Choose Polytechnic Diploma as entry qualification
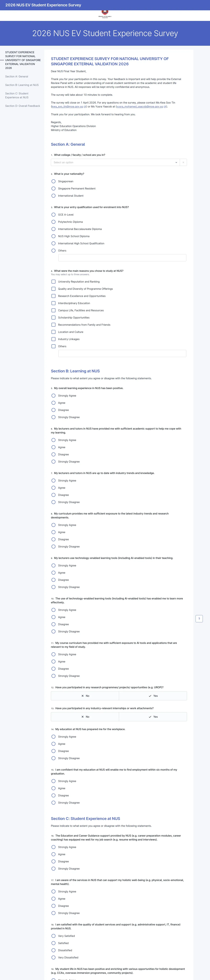The height and width of the screenshot is (980, 210). (x=53, y=222)
